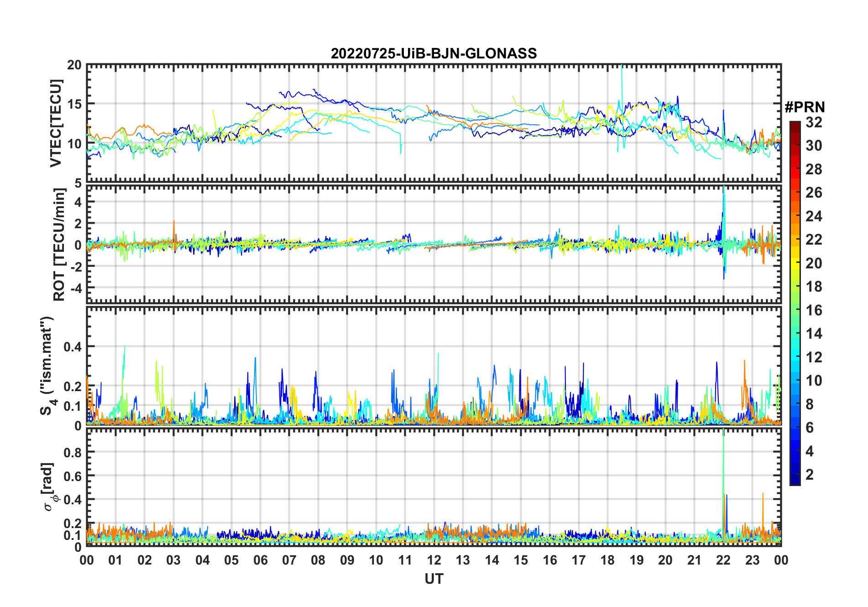Select the VTEC[TECU] y-axis label

[56, 124]
